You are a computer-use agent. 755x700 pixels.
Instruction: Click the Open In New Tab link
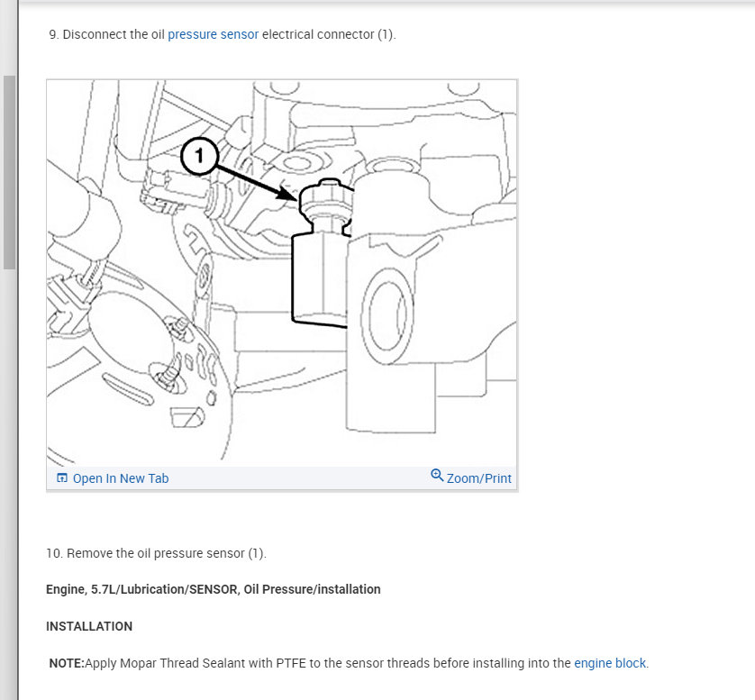click(x=120, y=478)
